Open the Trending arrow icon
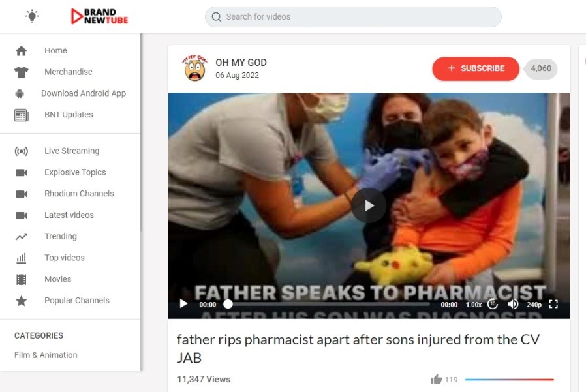Screen dimensions: 586x392 point(22,237)
